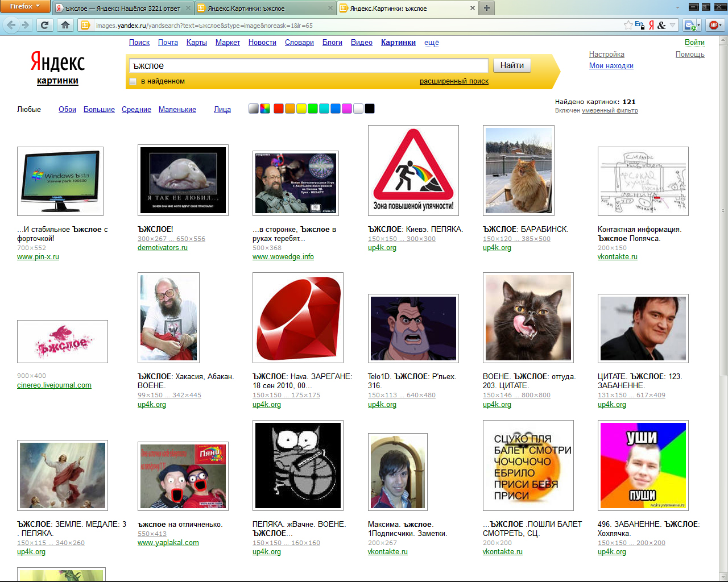Open the 'Мои находки' link
The image size is (728, 582).
pyautogui.click(x=611, y=66)
